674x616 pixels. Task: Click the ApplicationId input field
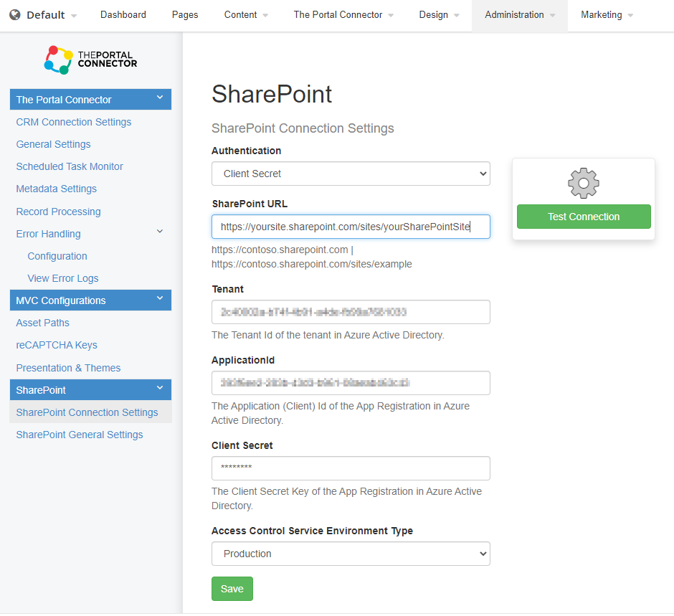351,383
